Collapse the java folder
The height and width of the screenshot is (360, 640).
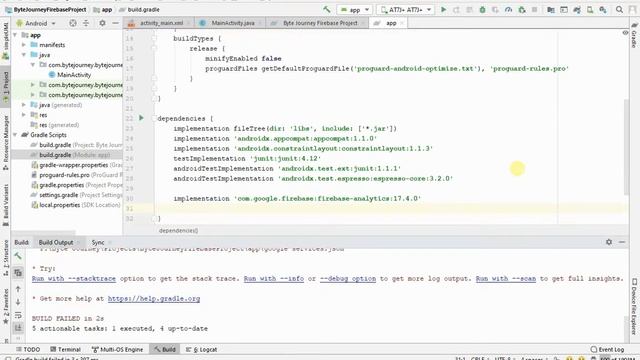[24, 55]
